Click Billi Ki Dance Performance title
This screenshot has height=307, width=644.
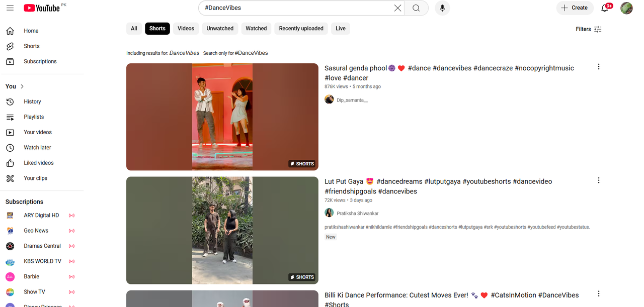pos(452,299)
